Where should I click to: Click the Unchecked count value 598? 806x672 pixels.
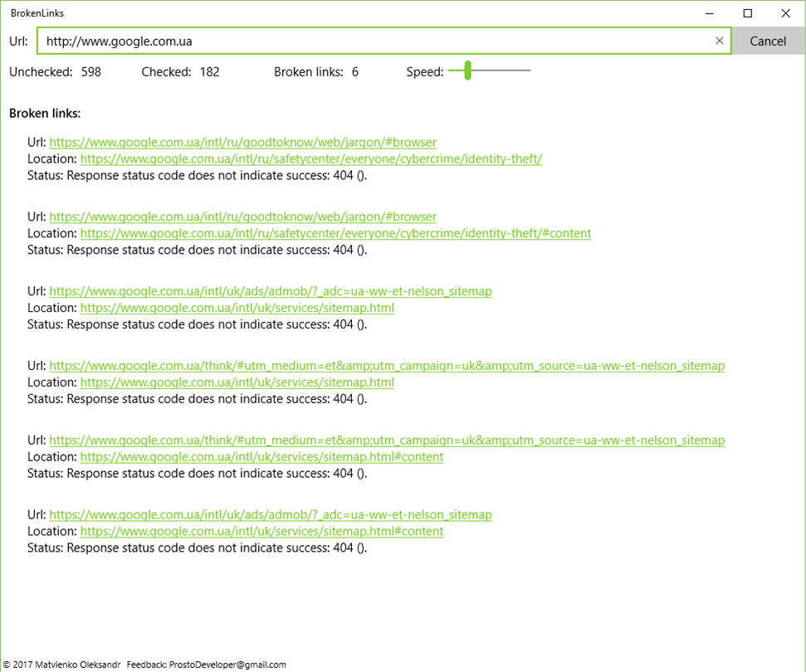coord(91,72)
